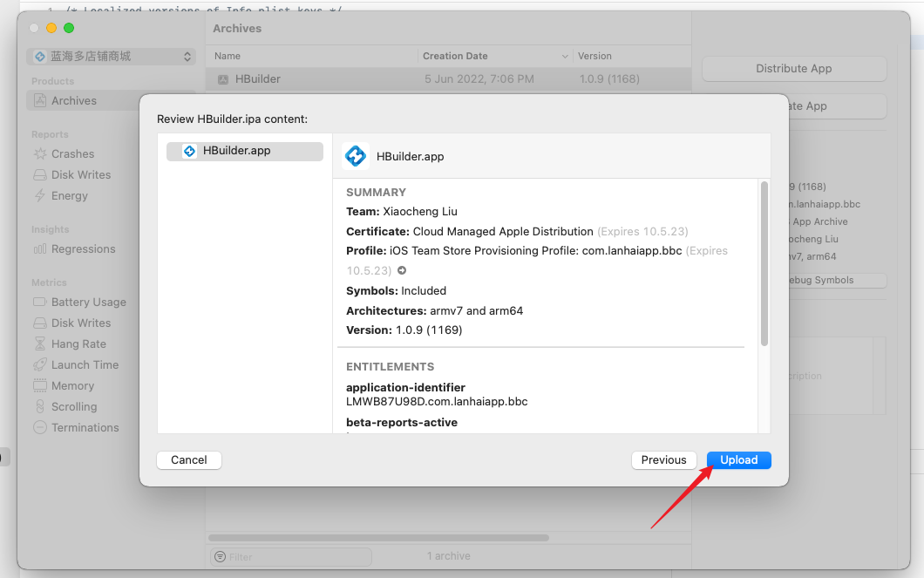The width and height of the screenshot is (924, 578).
Task: Click the arrow icon next to provisioning profile
Action: click(402, 270)
